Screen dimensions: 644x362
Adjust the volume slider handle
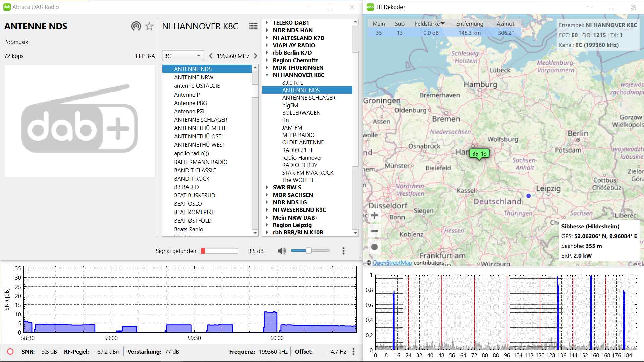[309, 251]
